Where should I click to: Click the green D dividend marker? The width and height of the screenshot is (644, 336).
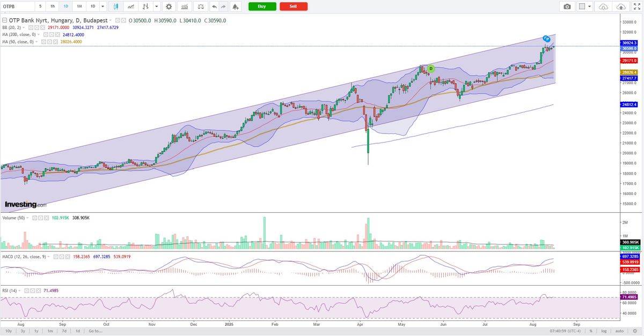tap(430, 69)
